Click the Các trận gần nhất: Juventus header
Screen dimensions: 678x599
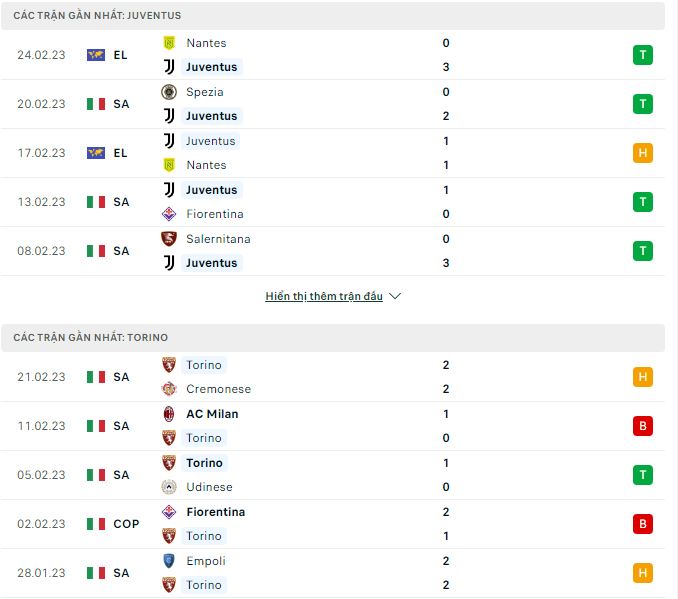(333, 16)
